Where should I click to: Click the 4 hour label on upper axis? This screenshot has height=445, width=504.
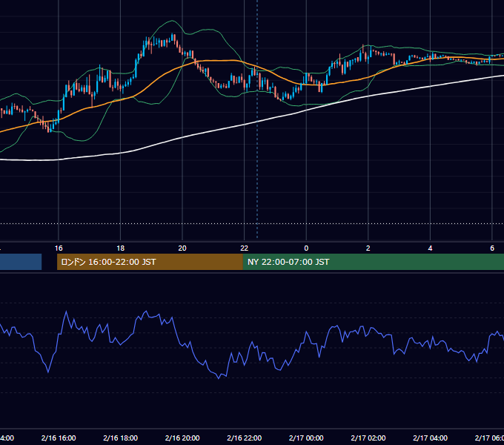pos(430,248)
